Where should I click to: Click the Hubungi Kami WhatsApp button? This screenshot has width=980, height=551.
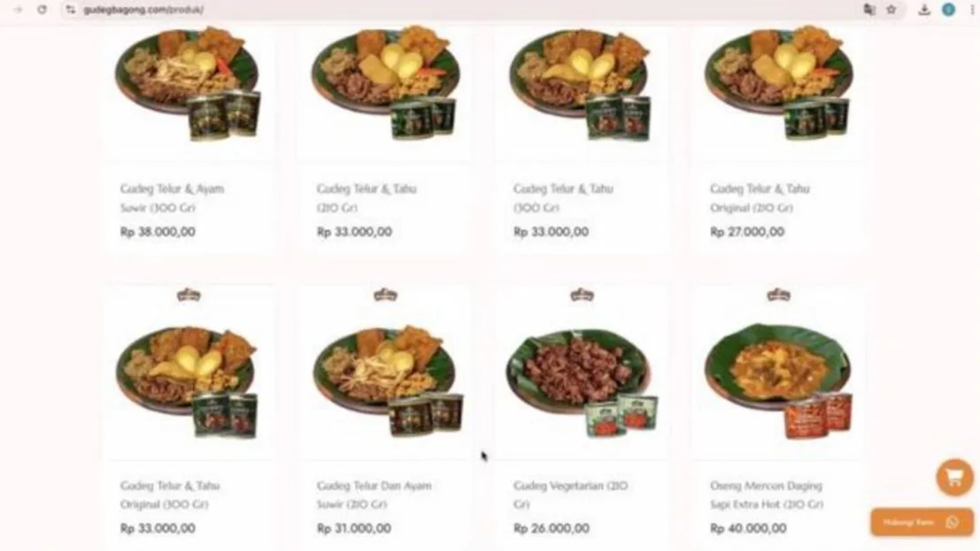click(922, 522)
